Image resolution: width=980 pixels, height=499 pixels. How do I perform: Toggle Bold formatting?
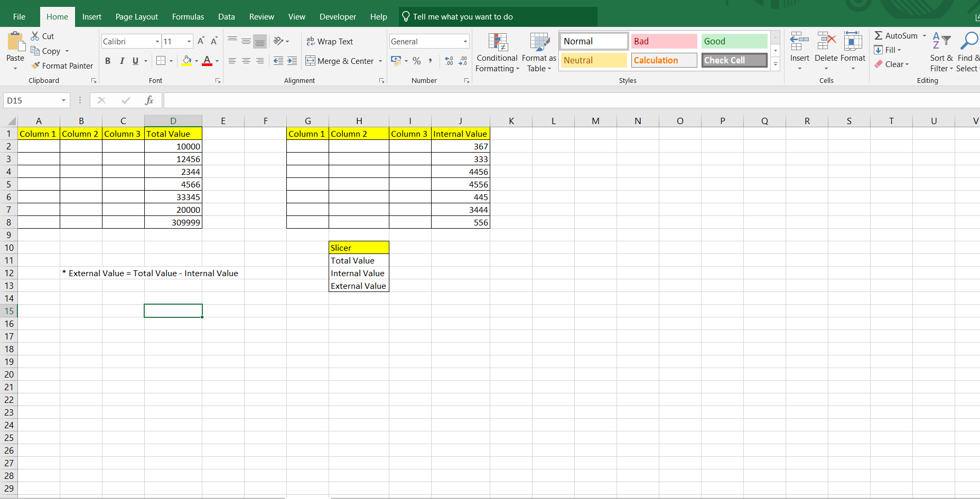click(108, 61)
